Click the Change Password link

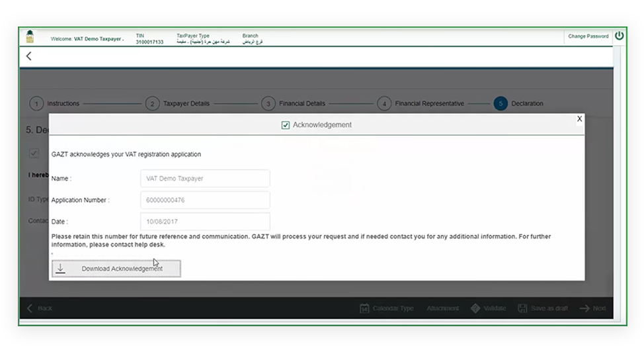coord(588,36)
